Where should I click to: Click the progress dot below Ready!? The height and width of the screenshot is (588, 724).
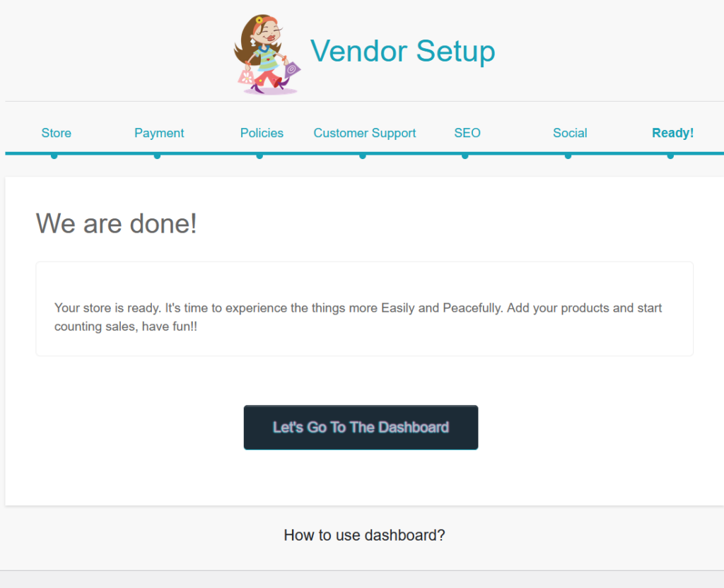pos(670,155)
